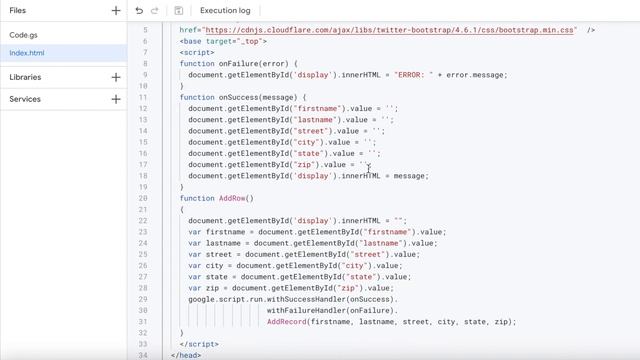Click innerHTML = message on line 18

click(385, 176)
